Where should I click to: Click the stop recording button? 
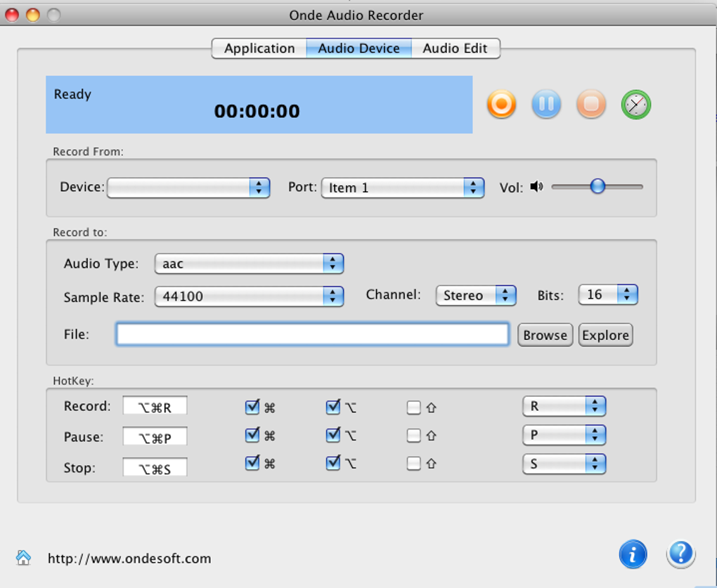pyautogui.click(x=590, y=105)
